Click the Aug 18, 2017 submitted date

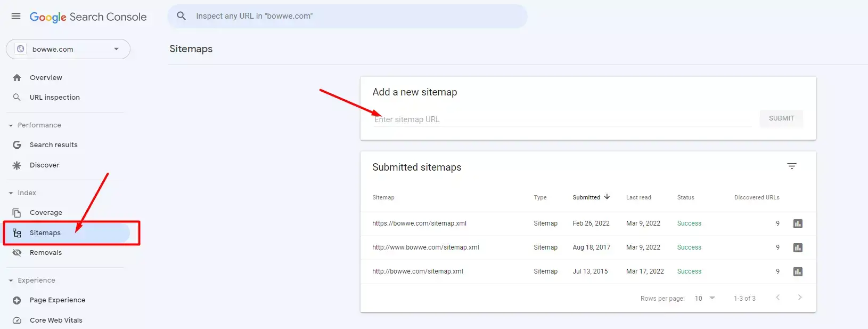coord(592,247)
